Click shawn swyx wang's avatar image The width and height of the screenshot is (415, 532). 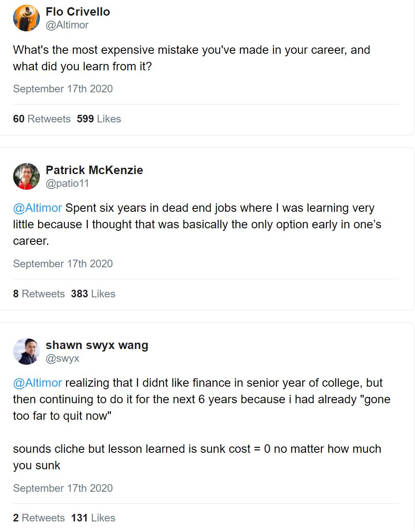point(26,351)
